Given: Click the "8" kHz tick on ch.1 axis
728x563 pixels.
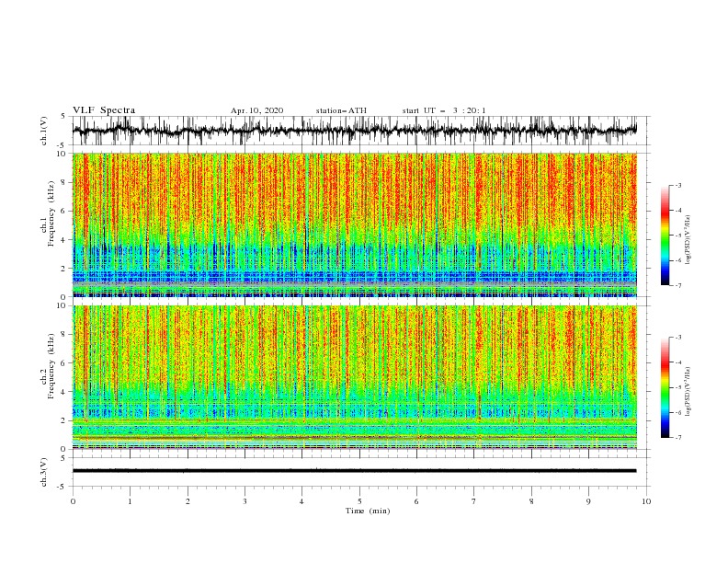Looking at the screenshot, I should 64,182.
